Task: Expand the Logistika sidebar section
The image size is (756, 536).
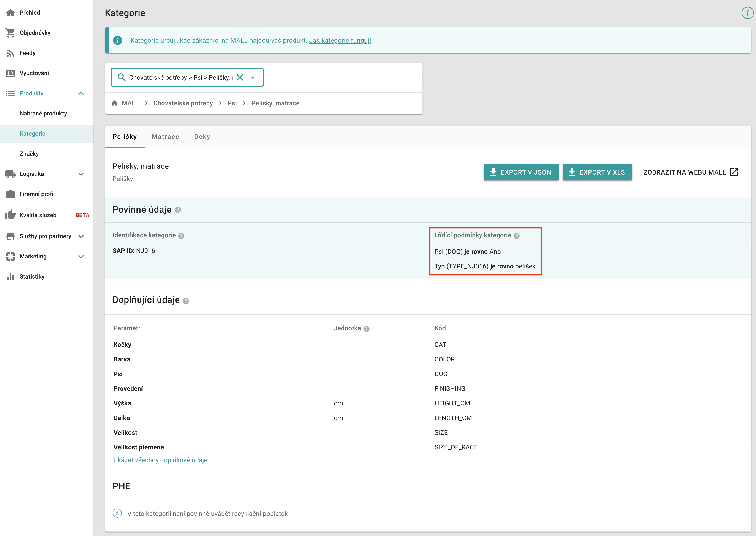Action: pyautogui.click(x=81, y=174)
